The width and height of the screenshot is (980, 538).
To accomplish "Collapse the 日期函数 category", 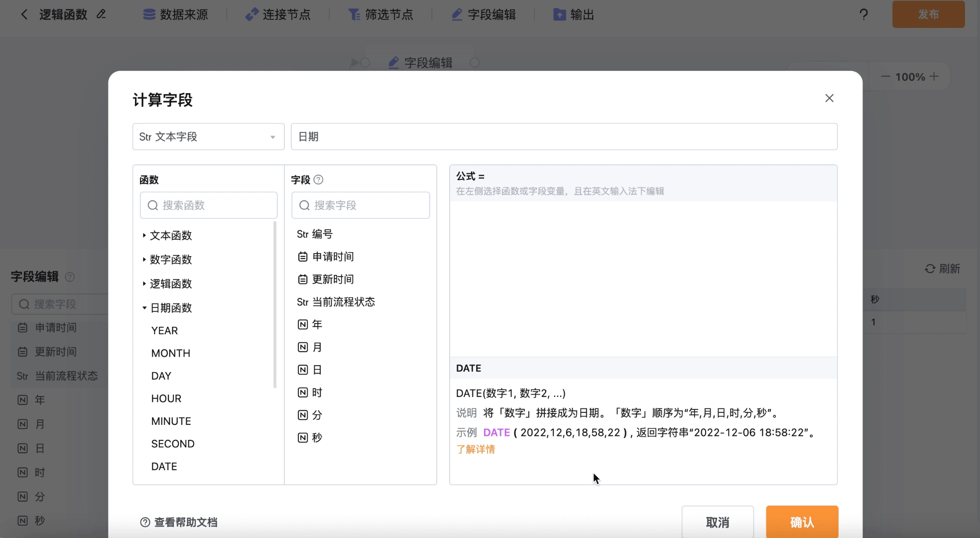I will [x=167, y=308].
